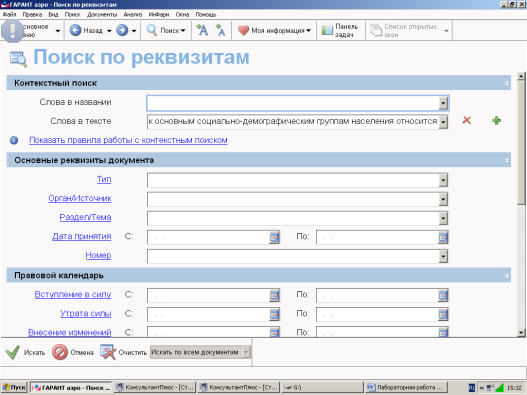Add a condition with the green plus

tap(496, 120)
